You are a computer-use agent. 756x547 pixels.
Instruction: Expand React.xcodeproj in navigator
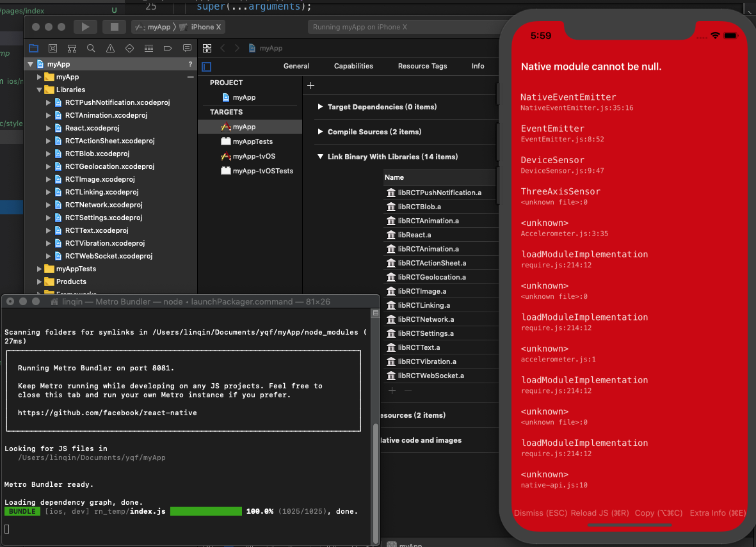[48, 128]
